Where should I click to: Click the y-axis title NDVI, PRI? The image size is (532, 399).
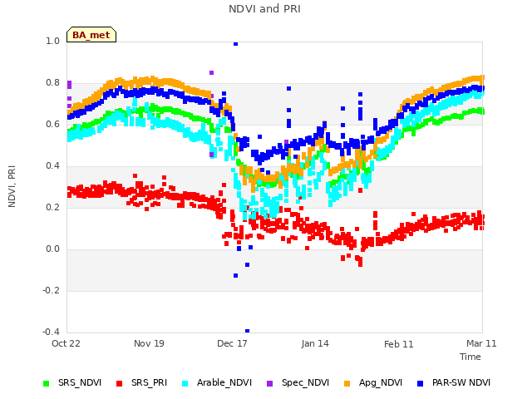12,186
